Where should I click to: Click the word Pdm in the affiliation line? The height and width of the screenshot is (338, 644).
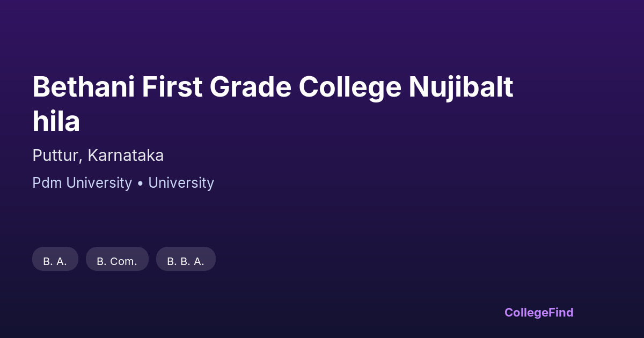point(47,183)
